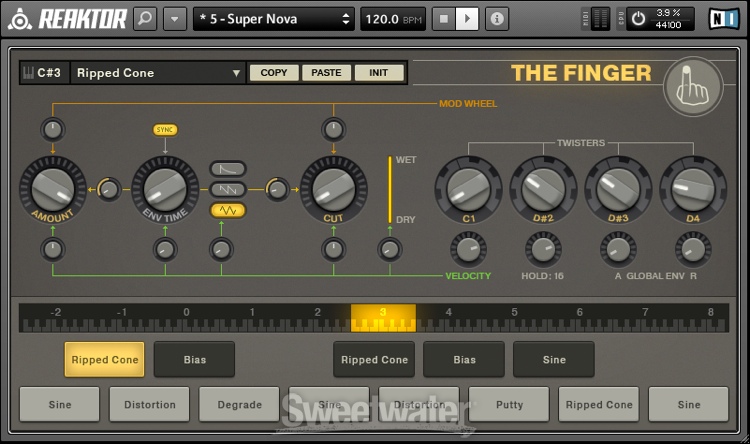Image resolution: width=750 pixels, height=444 pixels.
Task: Click the rightmost light Sine pad
Action: (x=689, y=404)
